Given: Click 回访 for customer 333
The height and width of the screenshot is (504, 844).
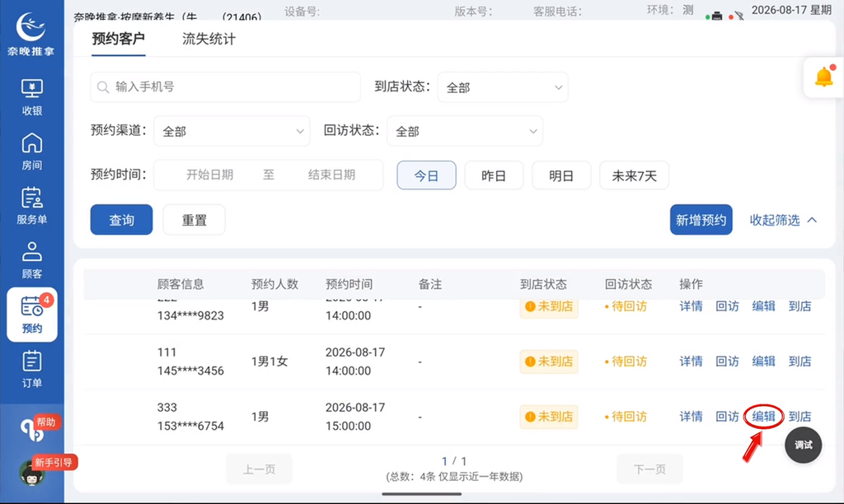Looking at the screenshot, I should point(727,417).
